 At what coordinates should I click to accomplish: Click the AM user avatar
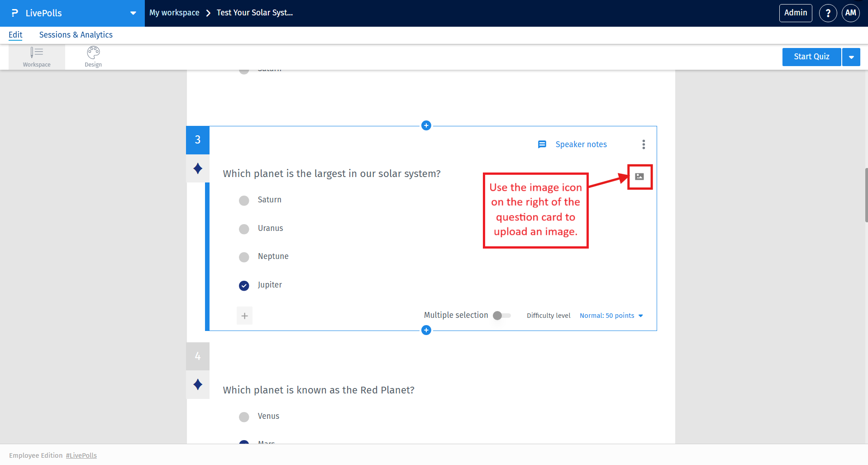click(850, 13)
